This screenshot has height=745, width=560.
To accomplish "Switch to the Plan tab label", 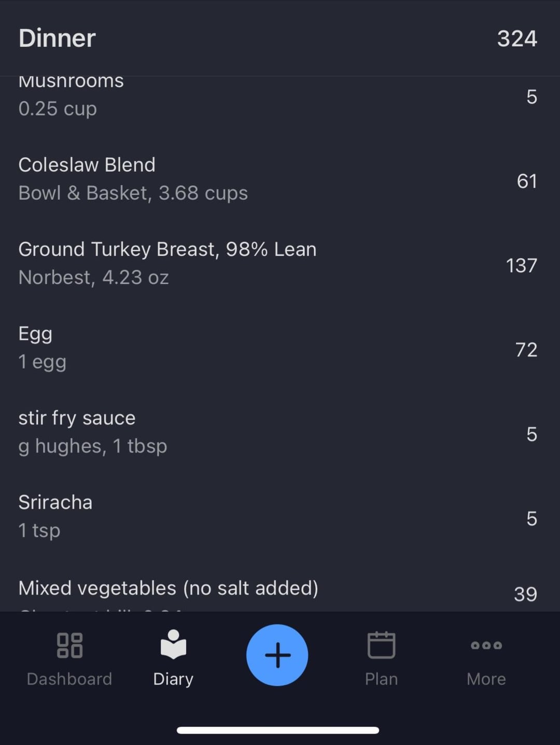I will coord(381,679).
